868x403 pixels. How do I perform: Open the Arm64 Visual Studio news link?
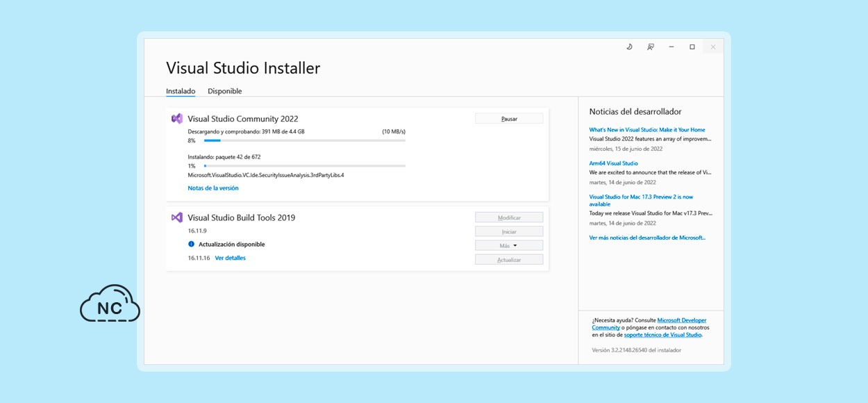[x=614, y=163]
